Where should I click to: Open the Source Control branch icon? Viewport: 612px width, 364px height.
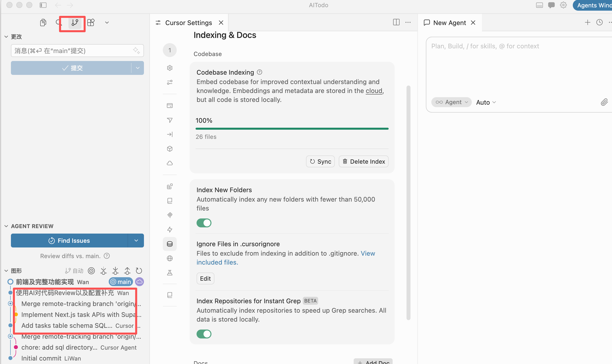75,23
